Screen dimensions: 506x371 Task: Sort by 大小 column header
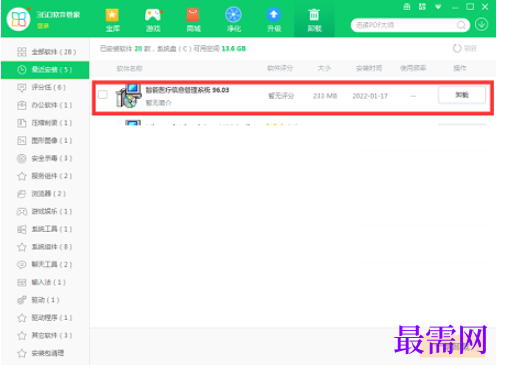pyautogui.click(x=324, y=68)
